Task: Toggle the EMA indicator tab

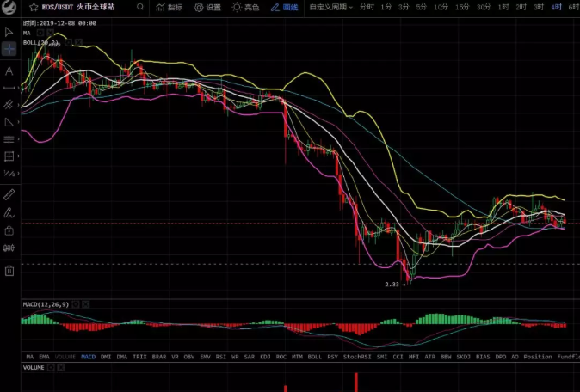Action: click(44, 357)
